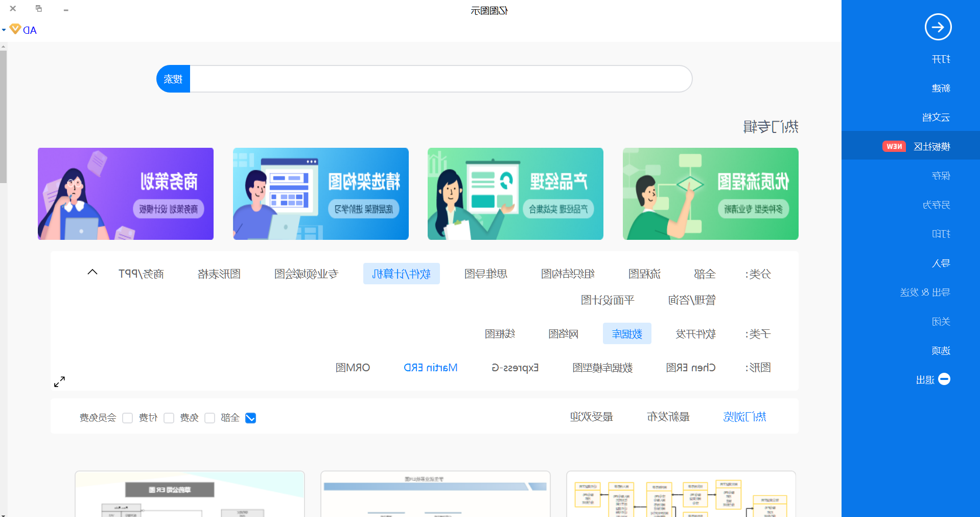Select the 平面设计图 category
980x517 pixels.
[608, 300]
